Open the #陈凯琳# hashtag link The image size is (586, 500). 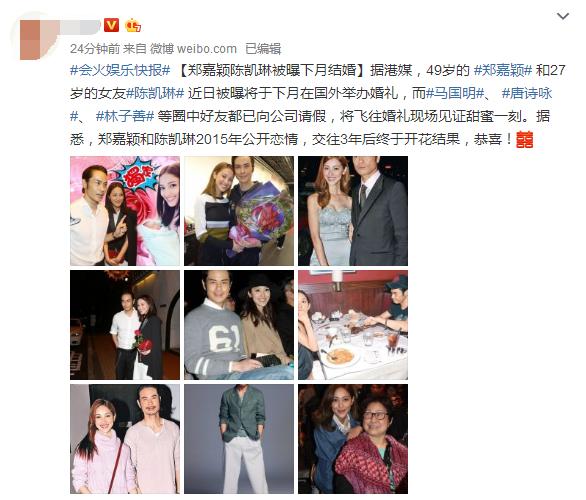(155, 93)
